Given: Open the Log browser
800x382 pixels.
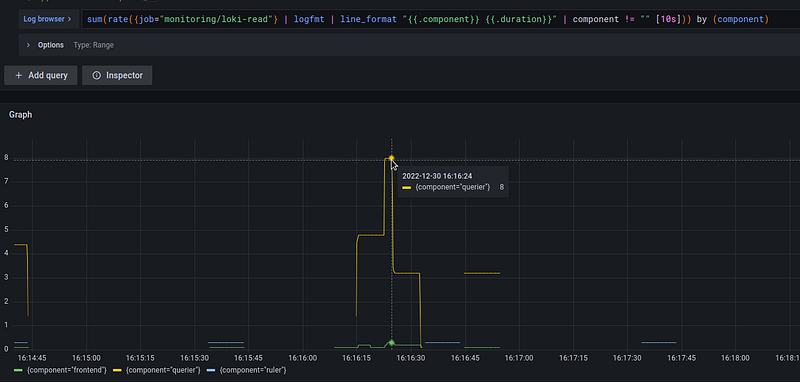Looking at the screenshot, I should (47, 19).
